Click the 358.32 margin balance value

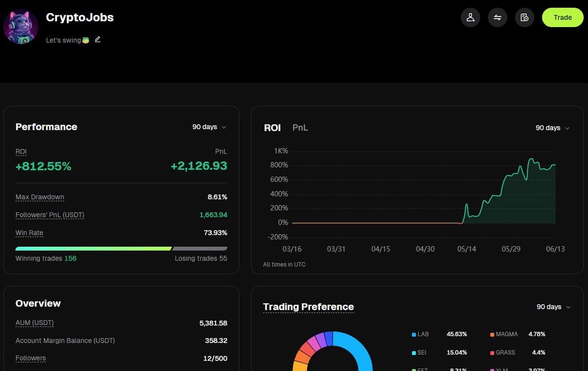pos(216,341)
